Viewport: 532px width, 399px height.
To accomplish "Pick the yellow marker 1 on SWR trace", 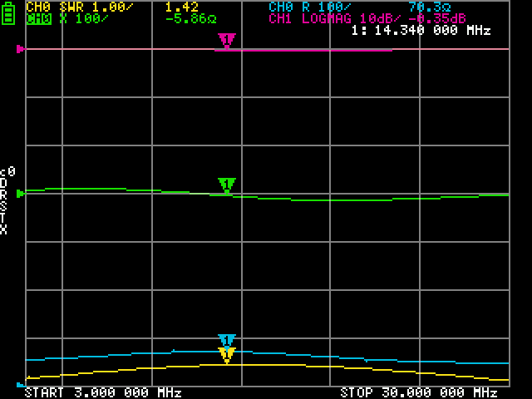I will coord(226,354).
